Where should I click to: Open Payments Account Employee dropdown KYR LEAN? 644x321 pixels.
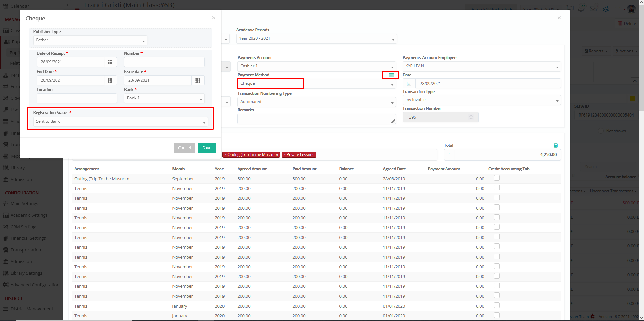pyautogui.click(x=482, y=66)
